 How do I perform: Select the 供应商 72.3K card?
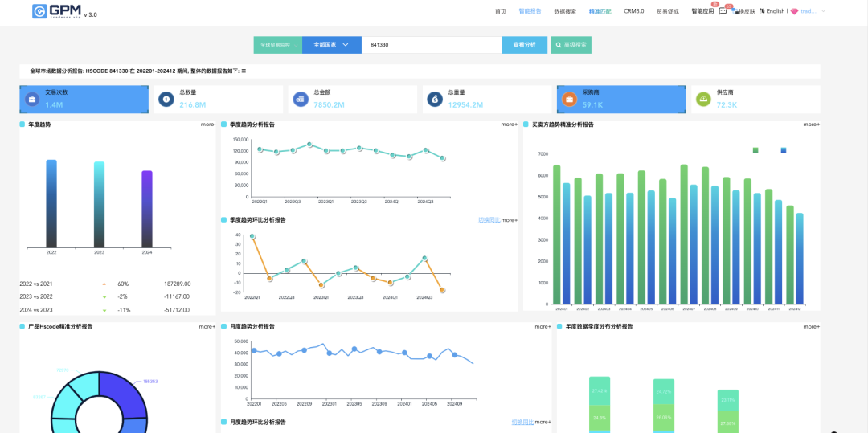[x=755, y=100]
